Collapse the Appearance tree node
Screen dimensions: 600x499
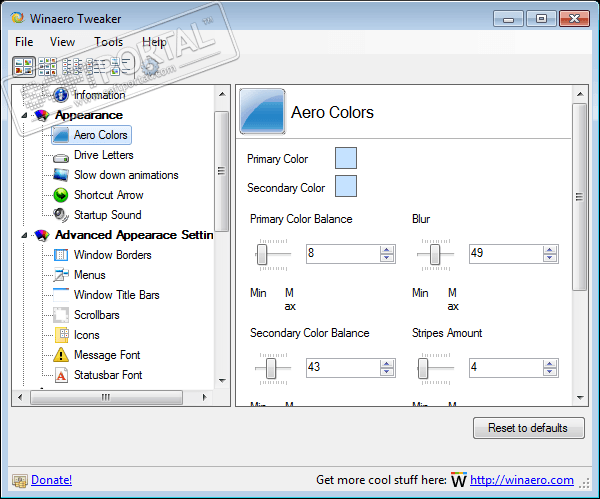(24, 115)
